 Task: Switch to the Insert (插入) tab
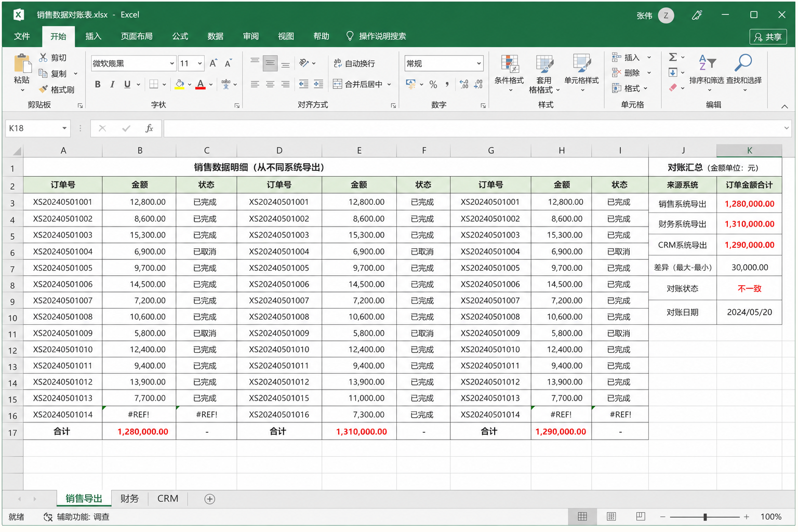94,36
